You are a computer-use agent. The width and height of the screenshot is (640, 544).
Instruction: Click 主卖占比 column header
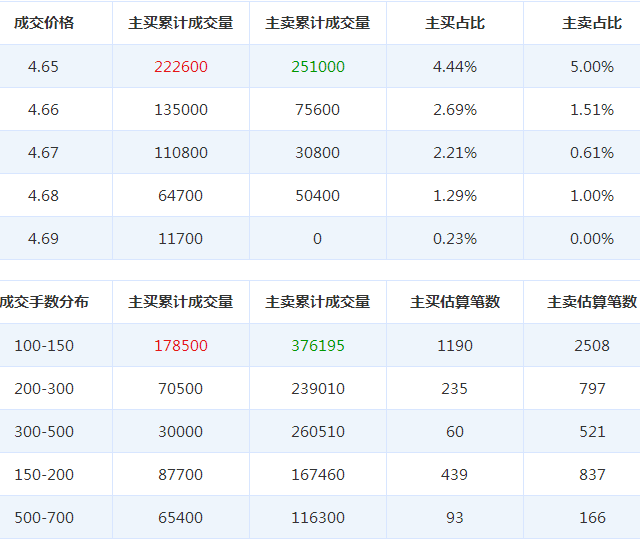click(592, 23)
